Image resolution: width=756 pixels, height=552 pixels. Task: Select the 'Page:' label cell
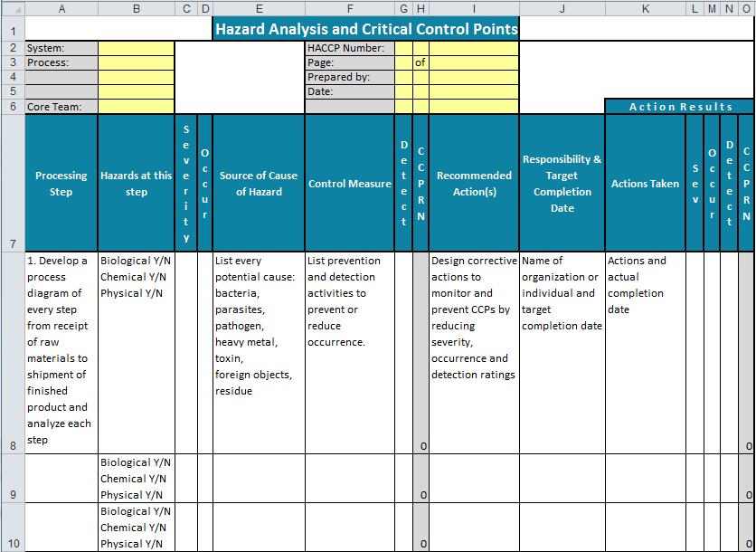(350, 62)
